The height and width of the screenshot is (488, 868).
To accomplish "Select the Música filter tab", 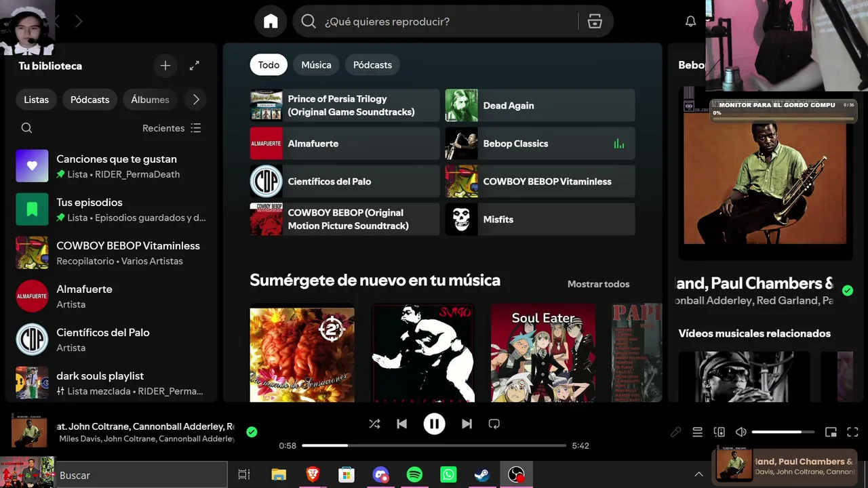I will 316,65.
